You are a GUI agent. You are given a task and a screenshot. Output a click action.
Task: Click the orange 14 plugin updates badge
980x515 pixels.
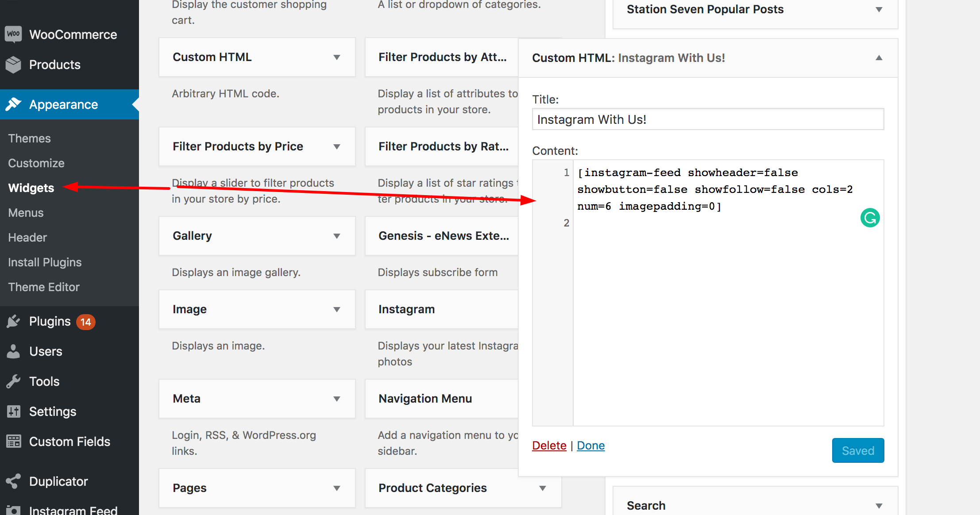coord(86,322)
